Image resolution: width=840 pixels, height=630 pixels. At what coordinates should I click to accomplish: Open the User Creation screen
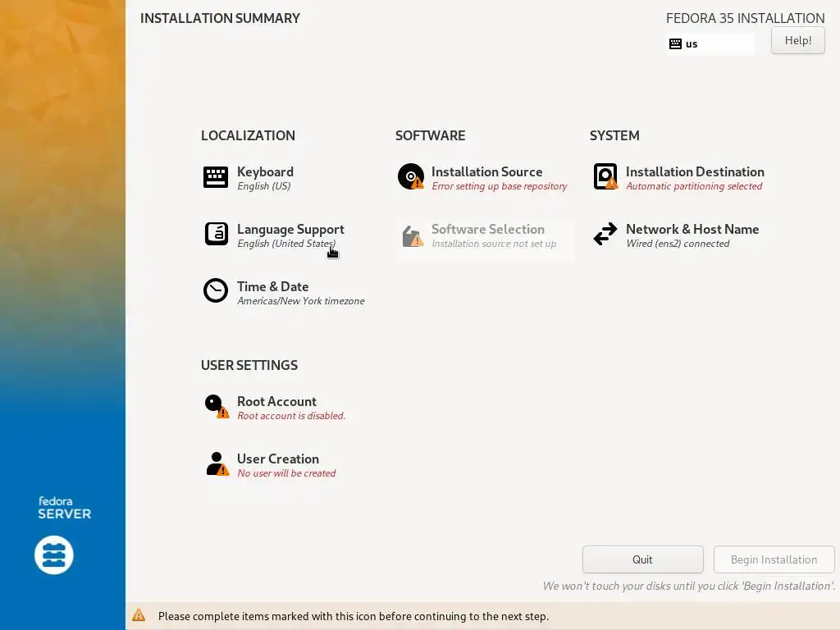[x=278, y=459]
